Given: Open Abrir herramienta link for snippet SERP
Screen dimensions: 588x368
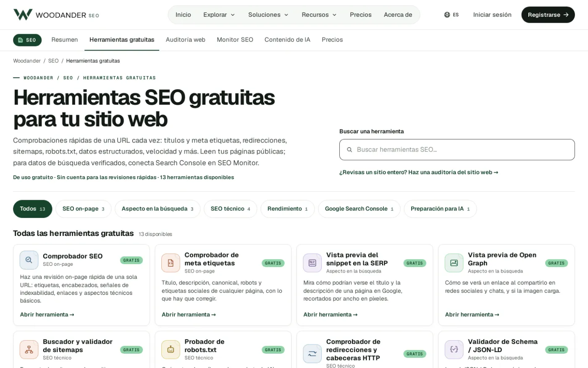Looking at the screenshot, I should click(x=331, y=315).
